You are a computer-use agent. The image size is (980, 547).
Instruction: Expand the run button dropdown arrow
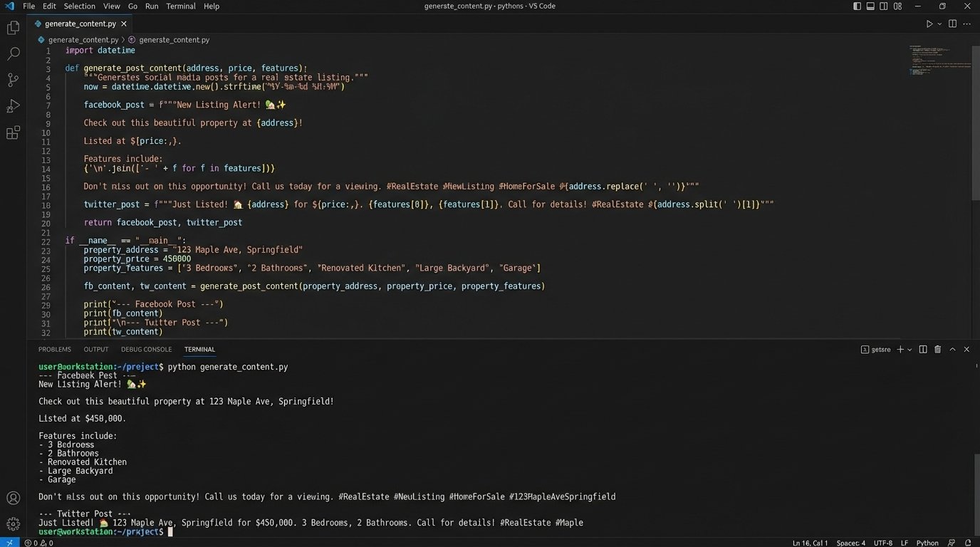tap(939, 24)
